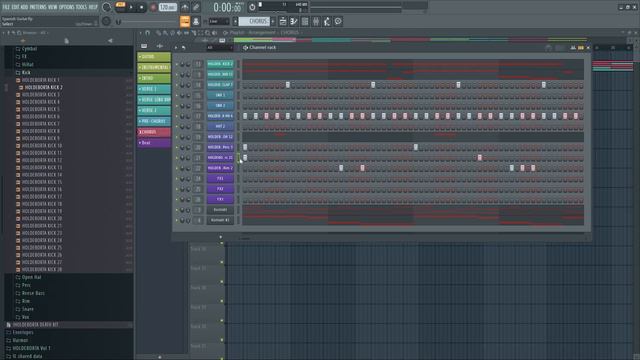Toggle Channel rack step/piano view icon
Image resolution: width=640 pixels, height=360 pixels.
pos(580,48)
